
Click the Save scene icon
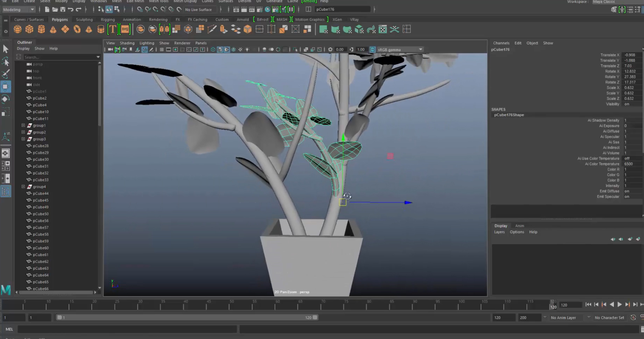(63, 9)
